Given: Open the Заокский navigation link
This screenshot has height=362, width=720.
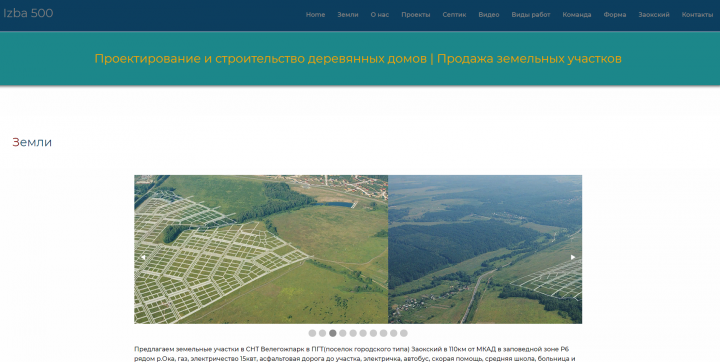Looking at the screenshot, I should tap(653, 15).
